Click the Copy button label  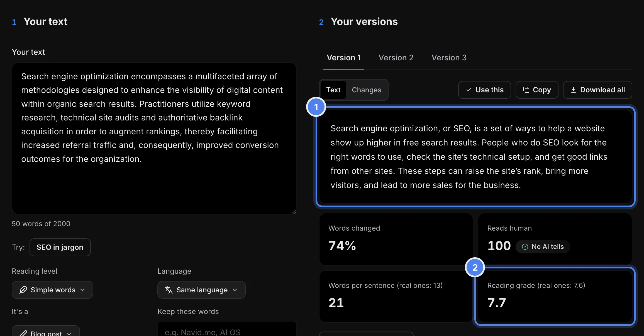click(x=541, y=90)
